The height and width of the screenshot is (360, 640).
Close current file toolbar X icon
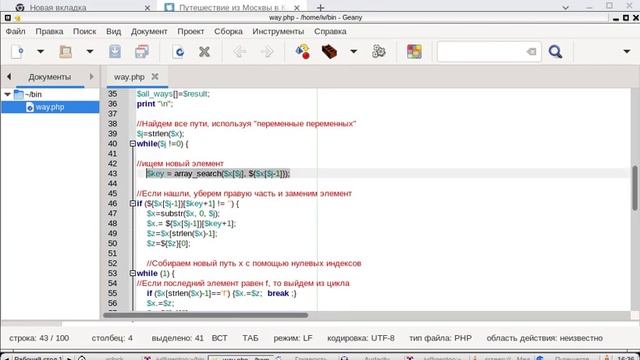[x=204, y=52]
